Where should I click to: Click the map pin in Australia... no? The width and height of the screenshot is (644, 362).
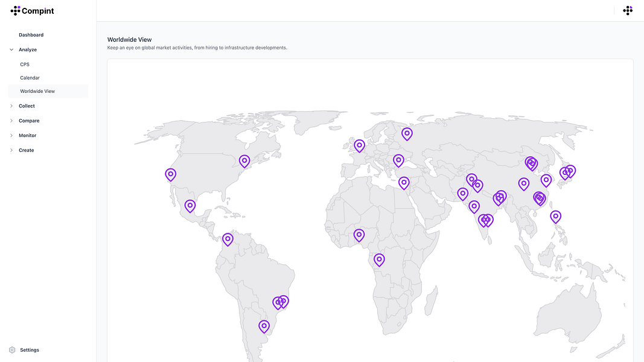[556, 216]
